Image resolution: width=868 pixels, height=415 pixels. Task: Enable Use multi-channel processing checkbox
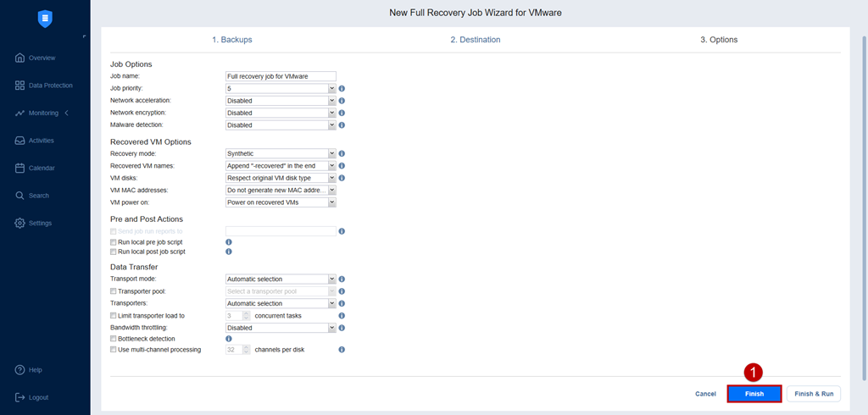click(113, 350)
